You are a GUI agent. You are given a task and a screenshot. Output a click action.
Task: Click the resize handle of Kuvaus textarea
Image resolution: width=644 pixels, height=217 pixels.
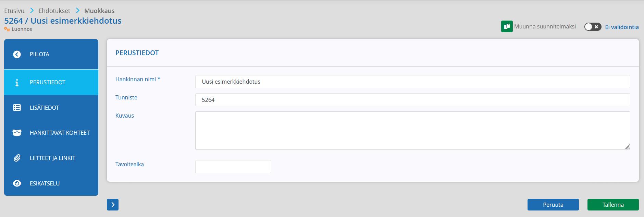627,147
